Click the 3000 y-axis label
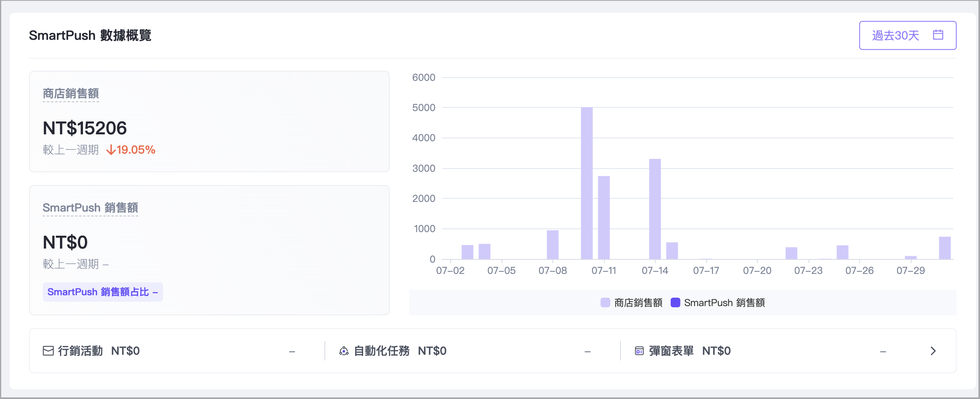Image resolution: width=980 pixels, height=399 pixels. coord(424,169)
